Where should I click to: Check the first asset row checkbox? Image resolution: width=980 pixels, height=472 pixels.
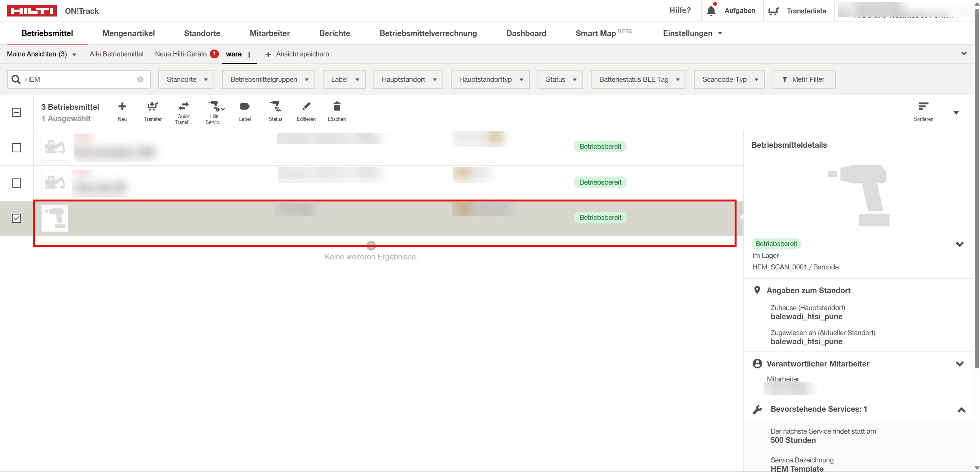(x=16, y=148)
